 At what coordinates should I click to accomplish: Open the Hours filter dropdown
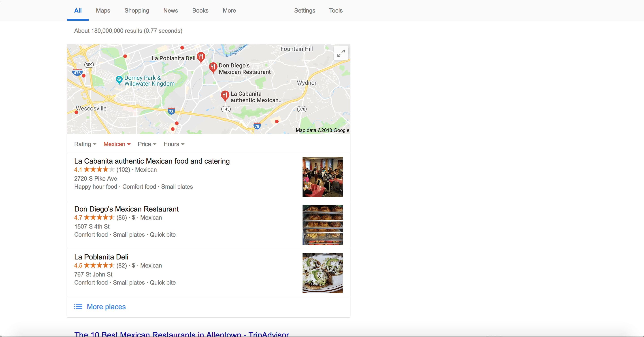[x=174, y=144]
